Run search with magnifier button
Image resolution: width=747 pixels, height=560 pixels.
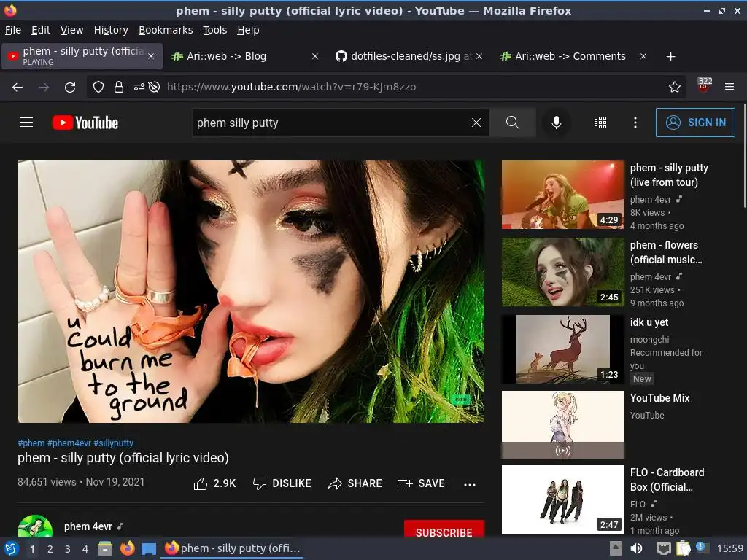click(x=513, y=122)
